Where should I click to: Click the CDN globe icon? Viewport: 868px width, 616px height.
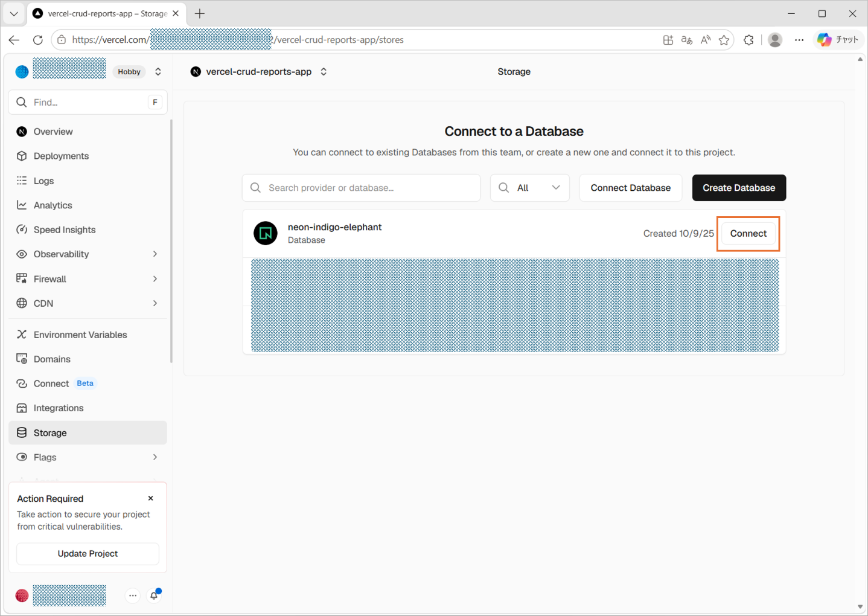(x=22, y=303)
